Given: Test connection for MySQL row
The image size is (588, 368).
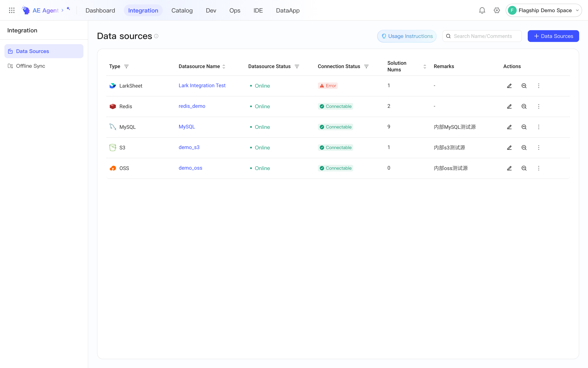Looking at the screenshot, I should pos(524,127).
